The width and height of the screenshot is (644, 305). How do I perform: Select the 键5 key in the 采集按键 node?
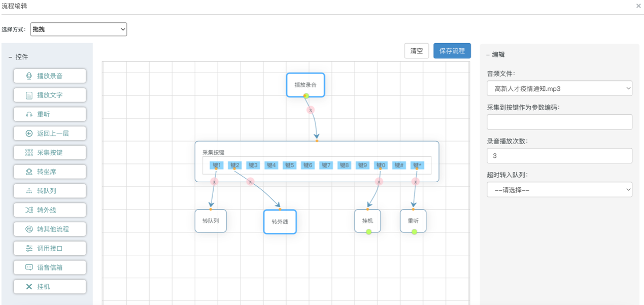289,165
